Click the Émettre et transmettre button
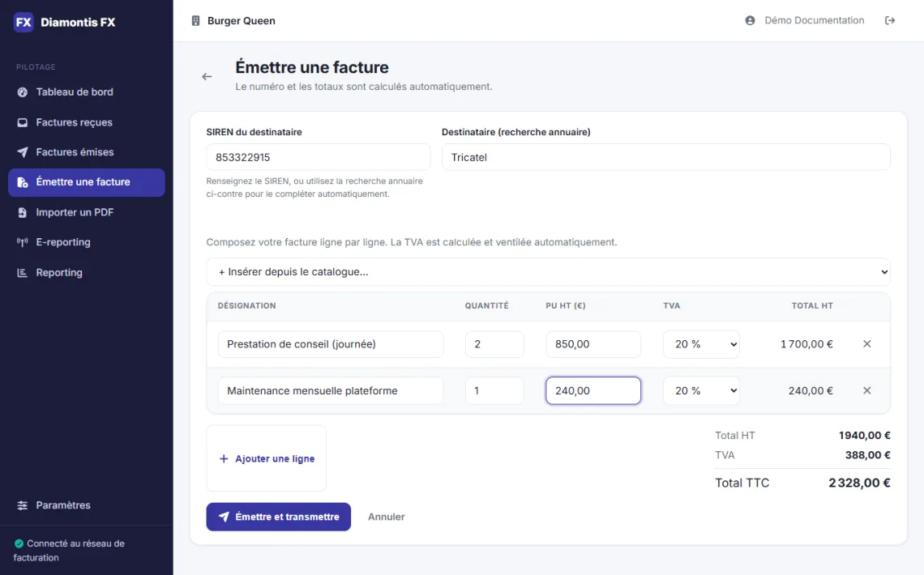This screenshot has height=575, width=924. [279, 517]
